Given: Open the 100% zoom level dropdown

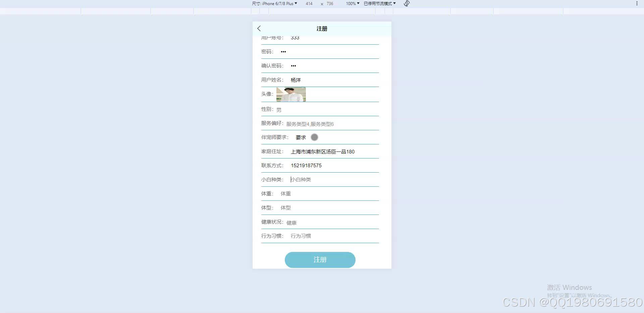Looking at the screenshot, I should [352, 4].
